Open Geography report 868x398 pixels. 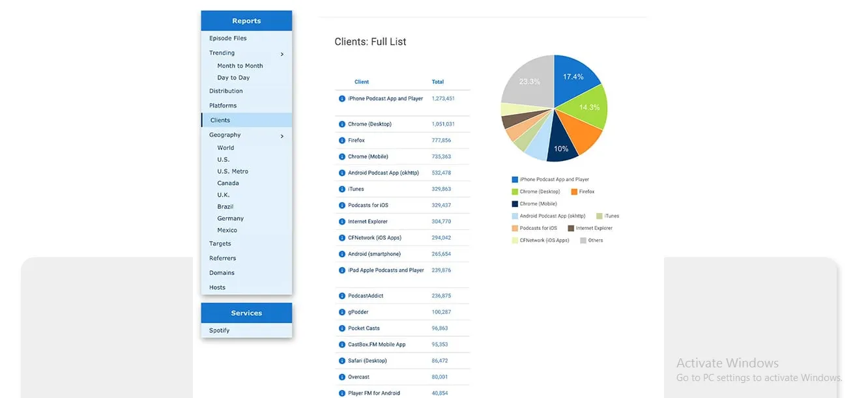point(225,135)
